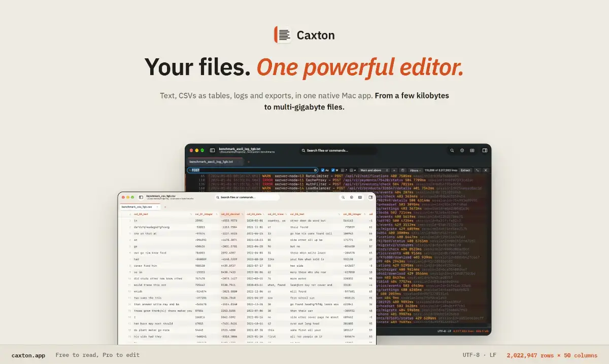This screenshot has height=364, width=609.
Task: Toggle W whole-word checkbox
Action: (333, 170)
